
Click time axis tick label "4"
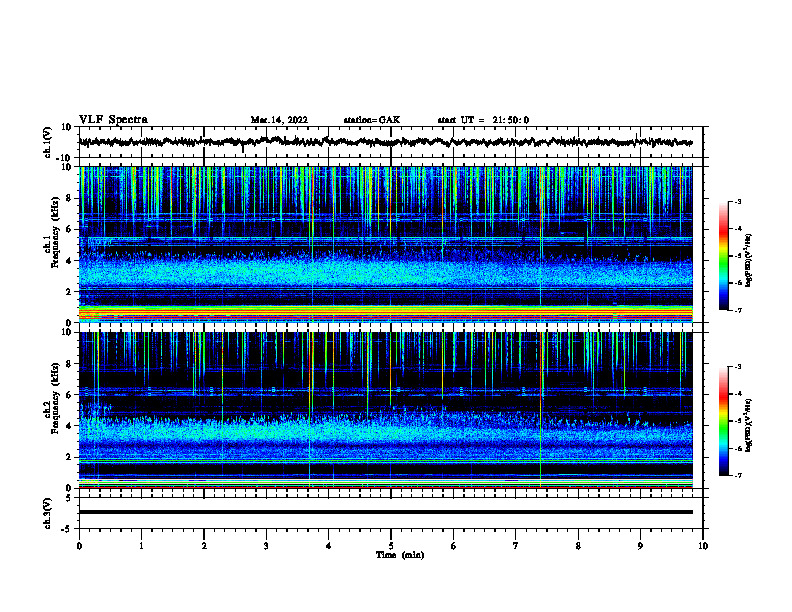pyautogui.click(x=329, y=546)
